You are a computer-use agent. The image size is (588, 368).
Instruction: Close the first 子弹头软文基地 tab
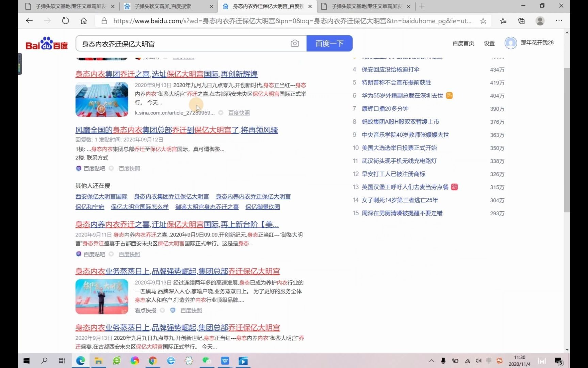(113, 6)
